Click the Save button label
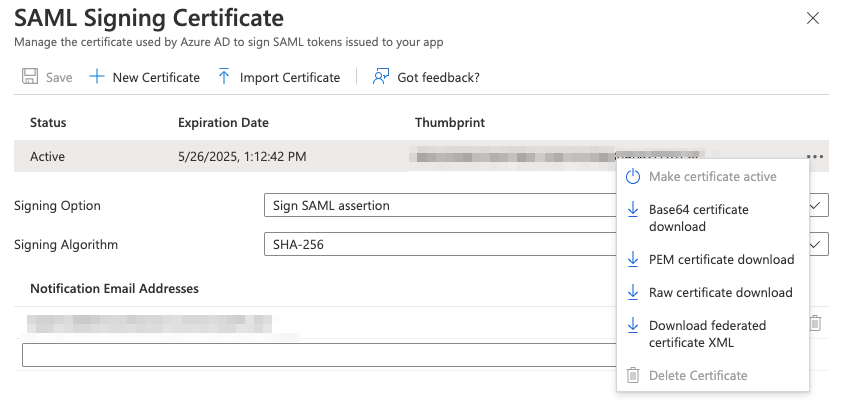844x405 pixels. tap(59, 78)
